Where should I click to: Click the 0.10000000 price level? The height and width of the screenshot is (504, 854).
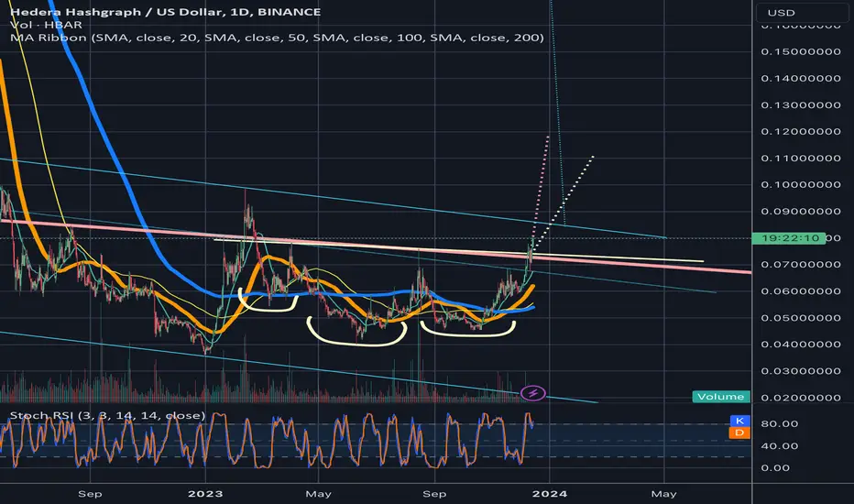(x=801, y=185)
